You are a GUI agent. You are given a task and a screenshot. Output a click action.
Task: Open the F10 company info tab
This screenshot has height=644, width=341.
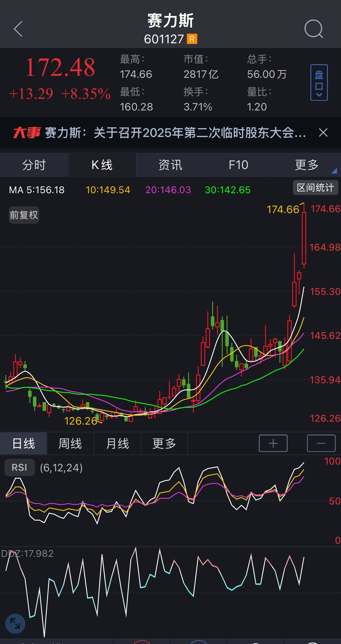pos(238,165)
